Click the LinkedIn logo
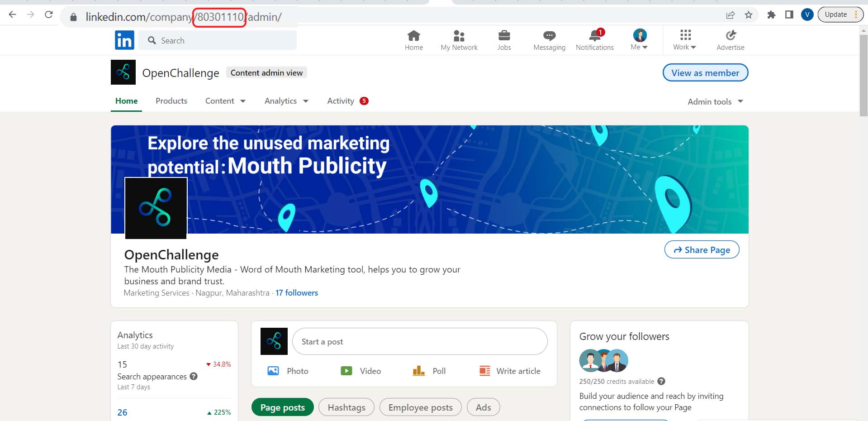This screenshot has height=421, width=868. (x=124, y=40)
